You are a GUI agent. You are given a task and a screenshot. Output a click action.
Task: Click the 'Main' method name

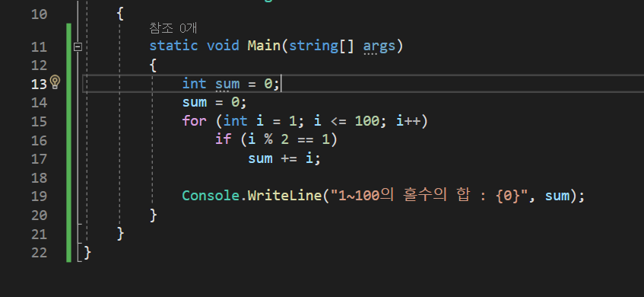click(x=264, y=46)
